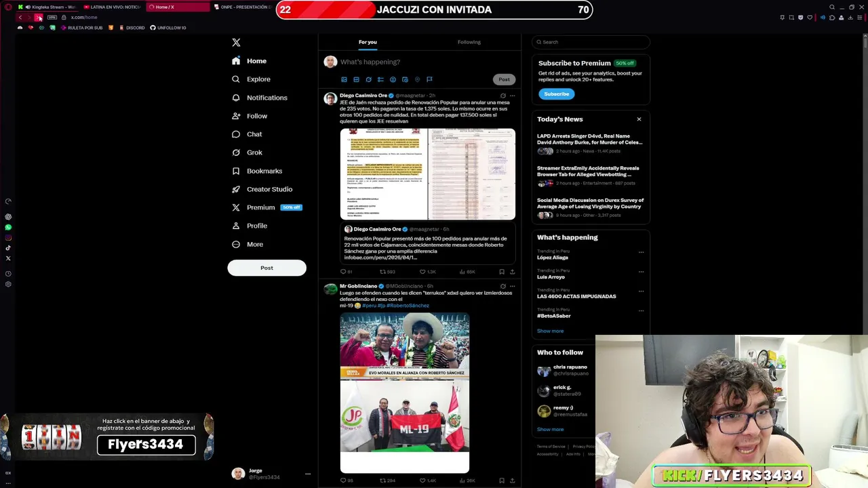Switch to the For you tab
Viewport: 868px width, 488px height.
368,42
